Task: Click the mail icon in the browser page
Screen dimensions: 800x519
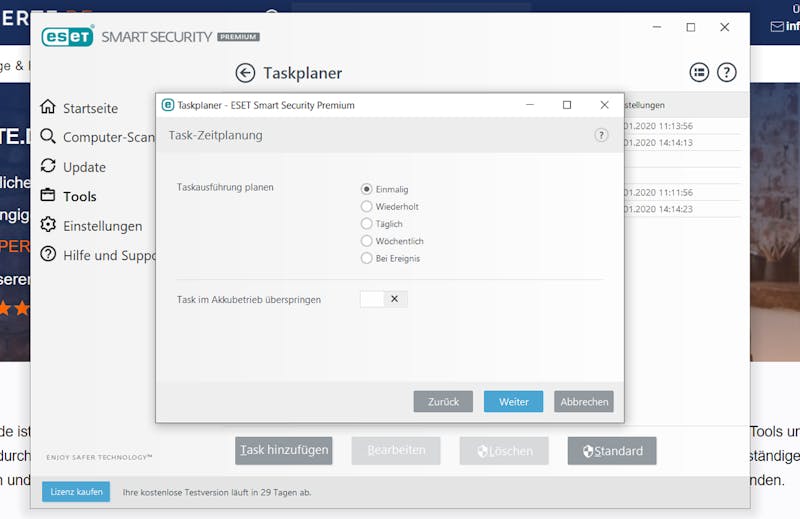Action: click(777, 27)
